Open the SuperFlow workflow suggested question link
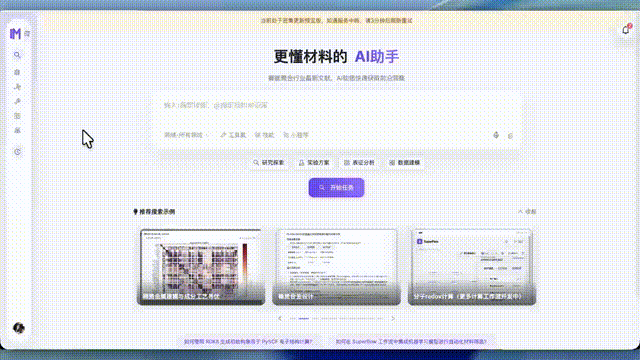Image resolution: width=640 pixels, height=360 pixels. pos(411,342)
